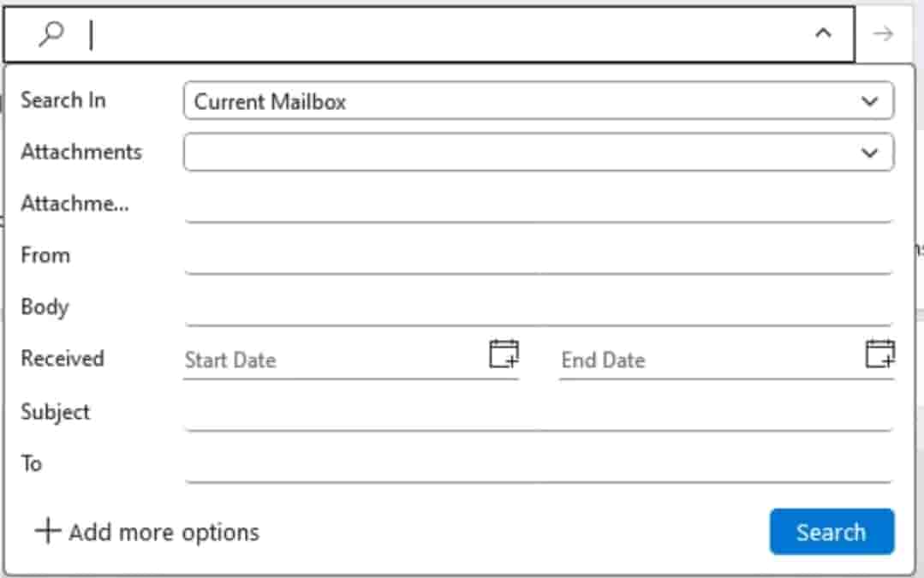Click the From text field
Viewport: 924px width, 578px height.
pos(539,257)
